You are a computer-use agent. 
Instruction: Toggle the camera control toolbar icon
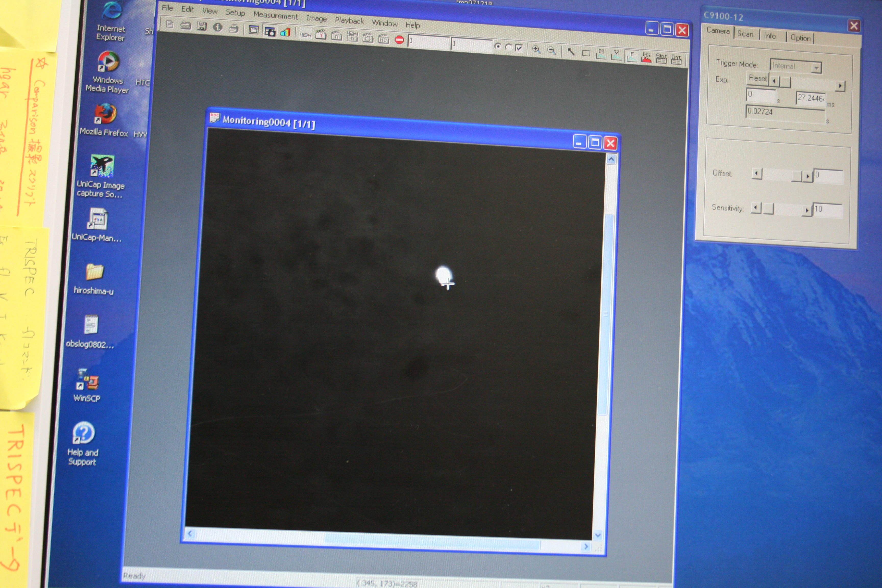[270, 31]
